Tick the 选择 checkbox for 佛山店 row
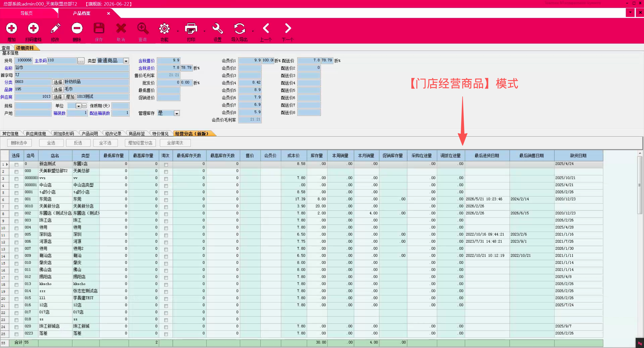 coord(17,270)
